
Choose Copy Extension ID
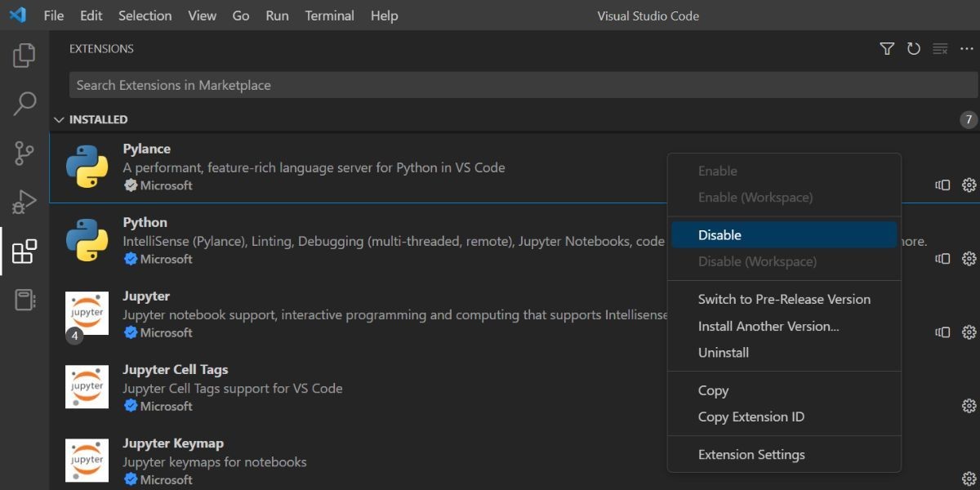[784, 416]
